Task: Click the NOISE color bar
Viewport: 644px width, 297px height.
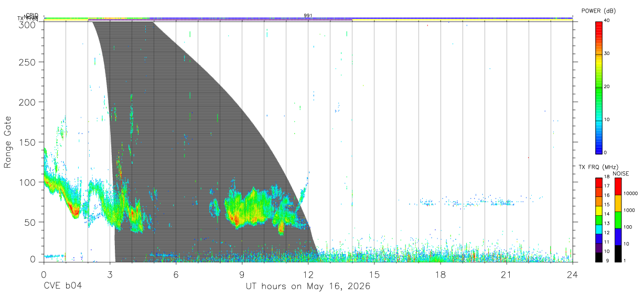Action: [x=617, y=219]
